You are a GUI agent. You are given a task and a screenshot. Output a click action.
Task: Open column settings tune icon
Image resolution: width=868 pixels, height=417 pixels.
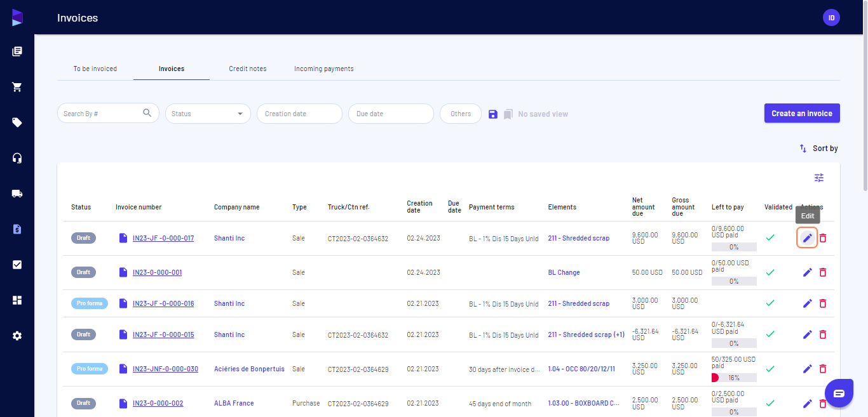pyautogui.click(x=819, y=178)
